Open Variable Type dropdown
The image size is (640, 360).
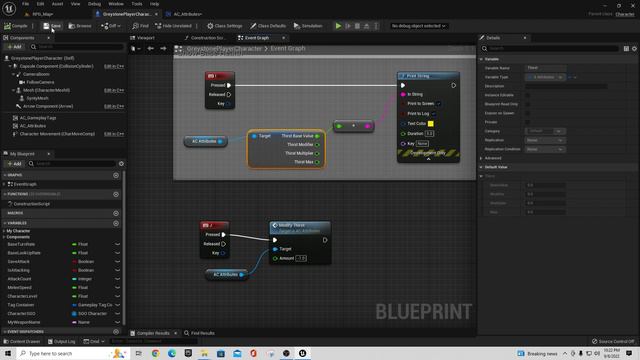tap(545, 77)
